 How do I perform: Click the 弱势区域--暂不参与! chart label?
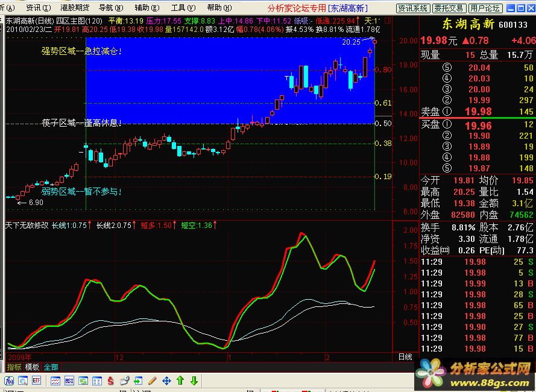81,192
